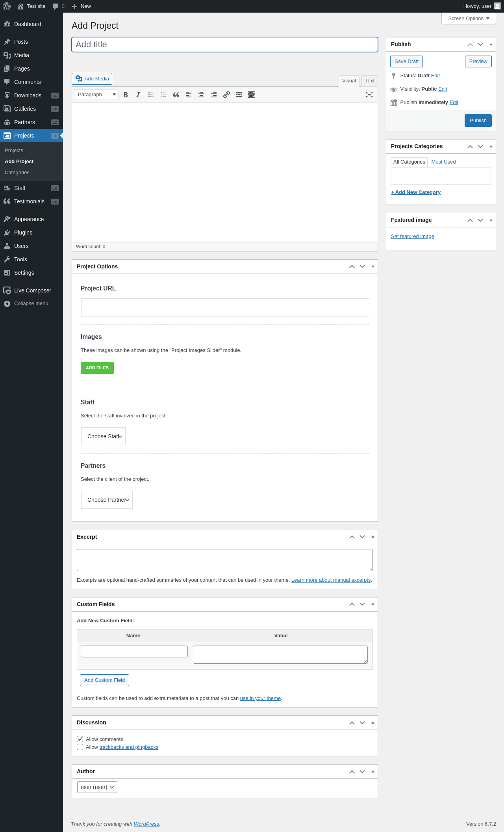Show the toolbar toggle (kitchen sink)
Viewport: 504px width, 832px height.
coord(252,95)
